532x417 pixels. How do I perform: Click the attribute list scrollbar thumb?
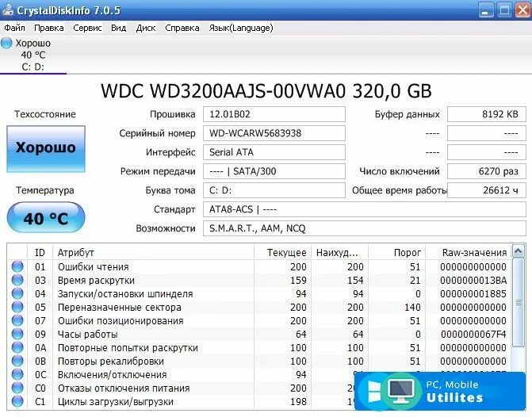point(518,303)
